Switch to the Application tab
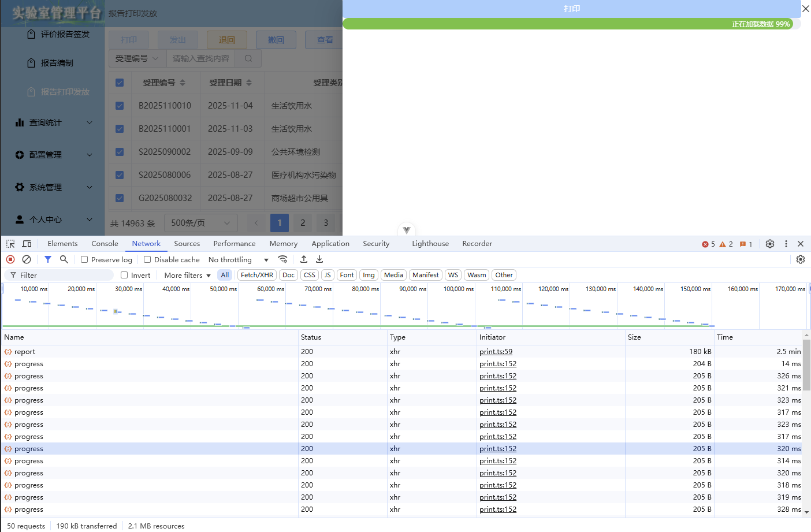The height and width of the screenshot is (532, 811). point(330,243)
